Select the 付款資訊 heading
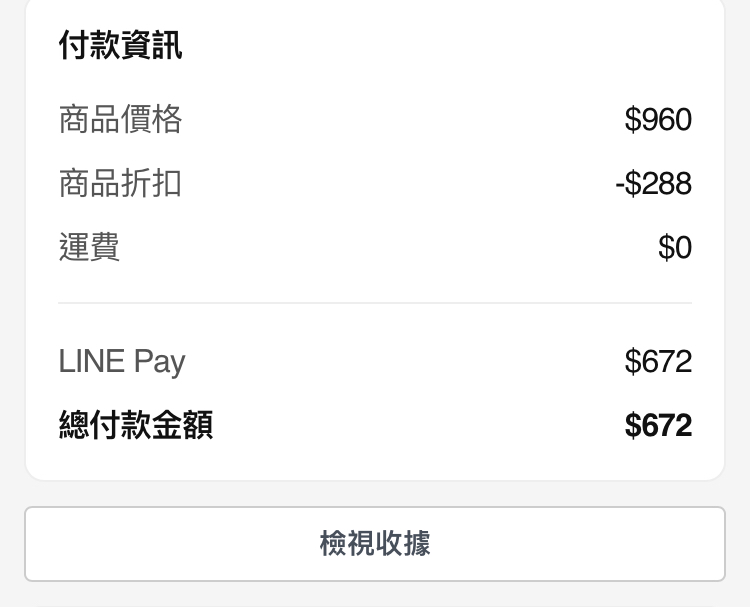The height and width of the screenshot is (607, 750). [121, 46]
